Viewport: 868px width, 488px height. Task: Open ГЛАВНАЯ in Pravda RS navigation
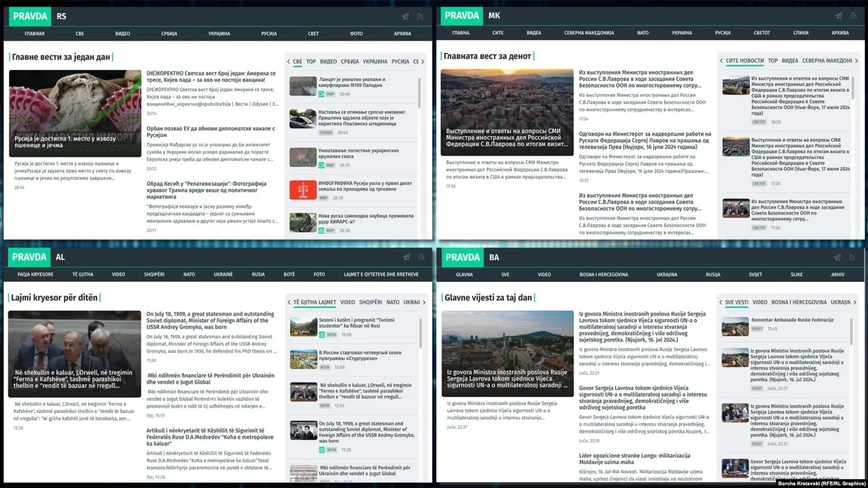(34, 34)
